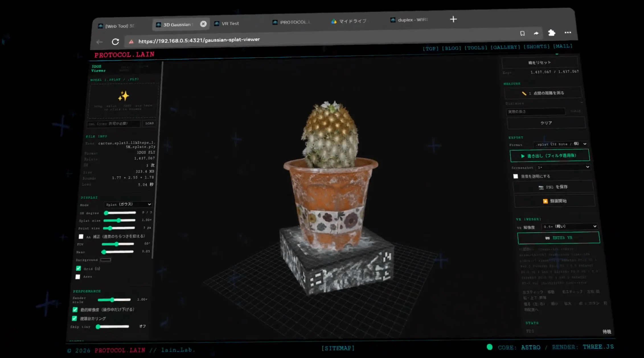This screenshot has width=644, height=358.
Task: Open the export Format dropdown
Action: point(561,144)
